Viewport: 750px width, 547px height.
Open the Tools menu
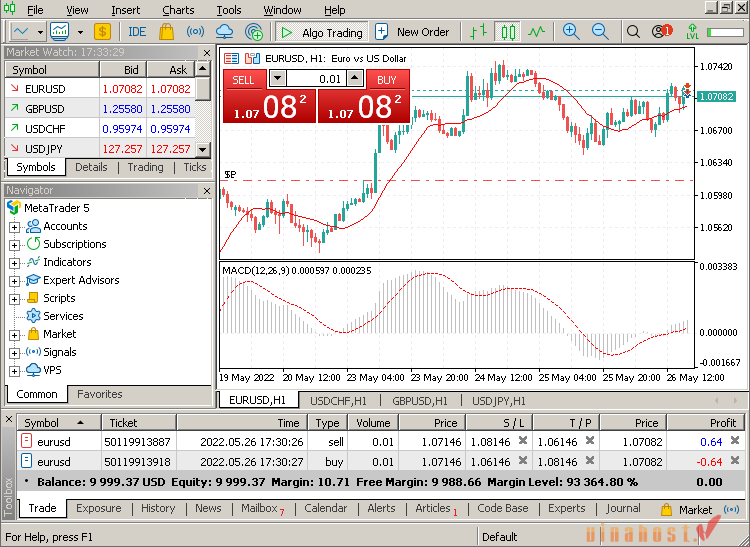(x=229, y=10)
